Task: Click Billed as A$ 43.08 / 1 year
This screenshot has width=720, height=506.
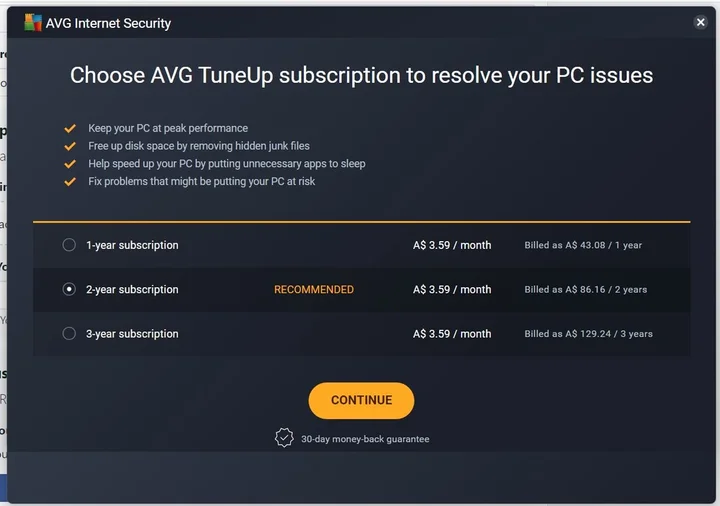Action: click(x=583, y=245)
